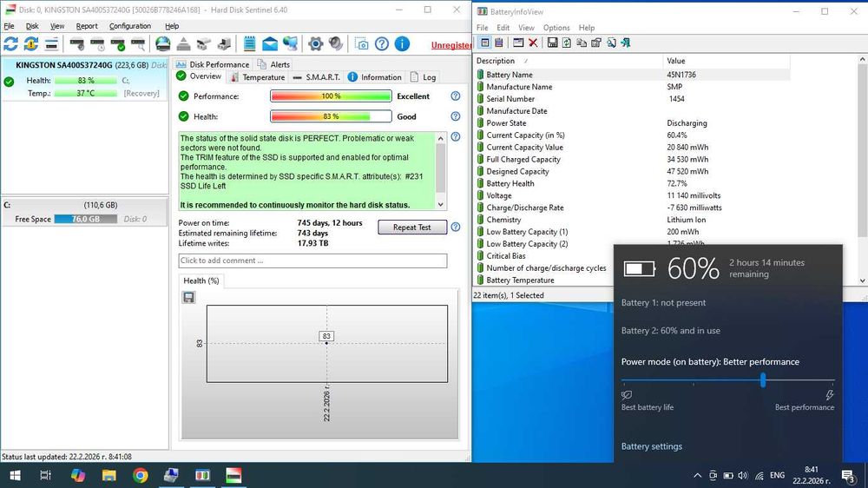The image size is (868, 488).
Task: Click the Unregistered link in toolbar
Action: 451,45
